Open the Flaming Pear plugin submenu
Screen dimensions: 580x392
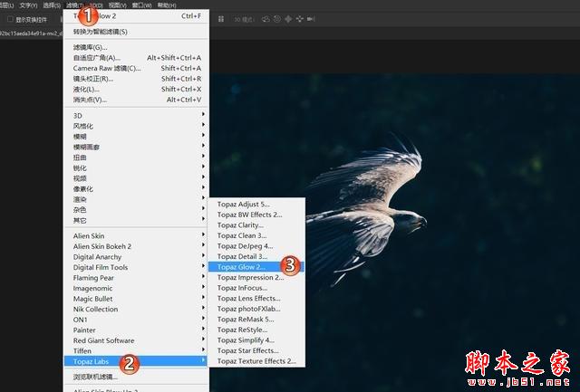136,278
